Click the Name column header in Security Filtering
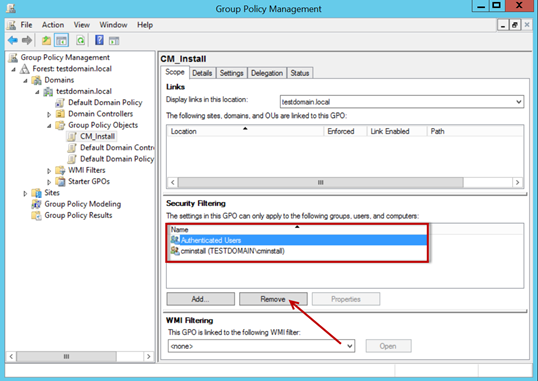The width and height of the screenshot is (538, 381). pyautogui.click(x=297, y=229)
